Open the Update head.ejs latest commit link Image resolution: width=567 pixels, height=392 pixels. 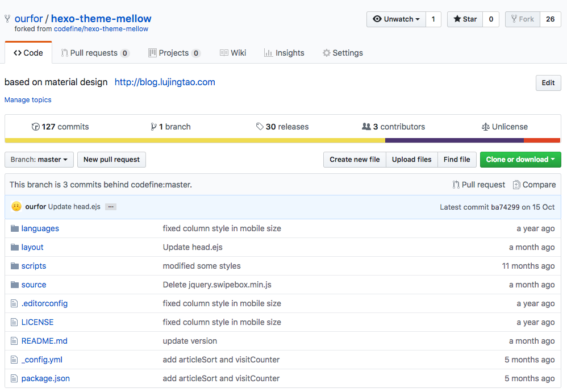coord(74,207)
